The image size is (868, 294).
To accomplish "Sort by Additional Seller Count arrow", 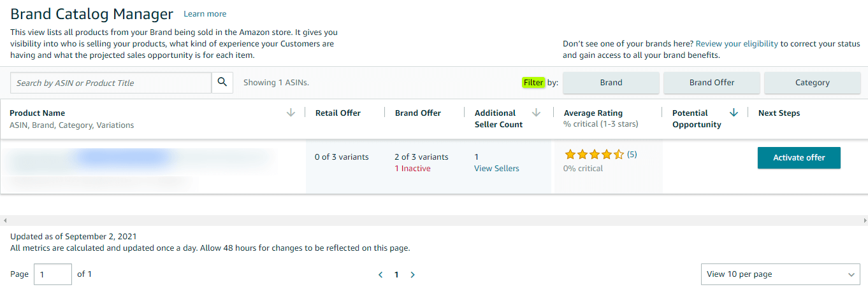I will (x=536, y=113).
